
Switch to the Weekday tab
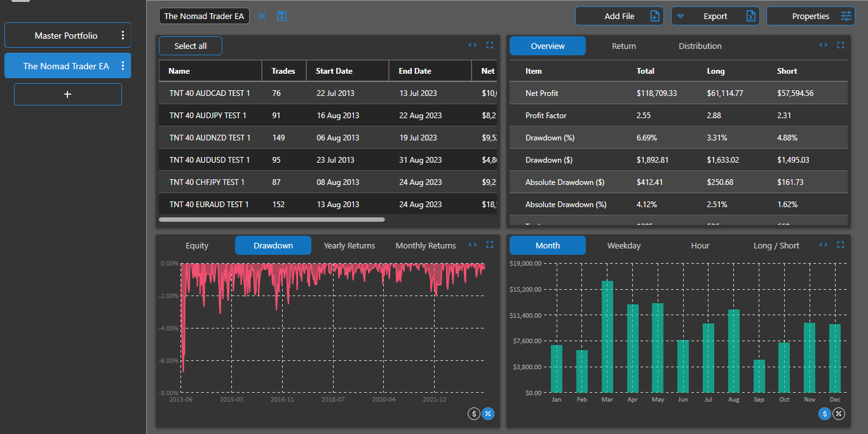click(x=623, y=245)
